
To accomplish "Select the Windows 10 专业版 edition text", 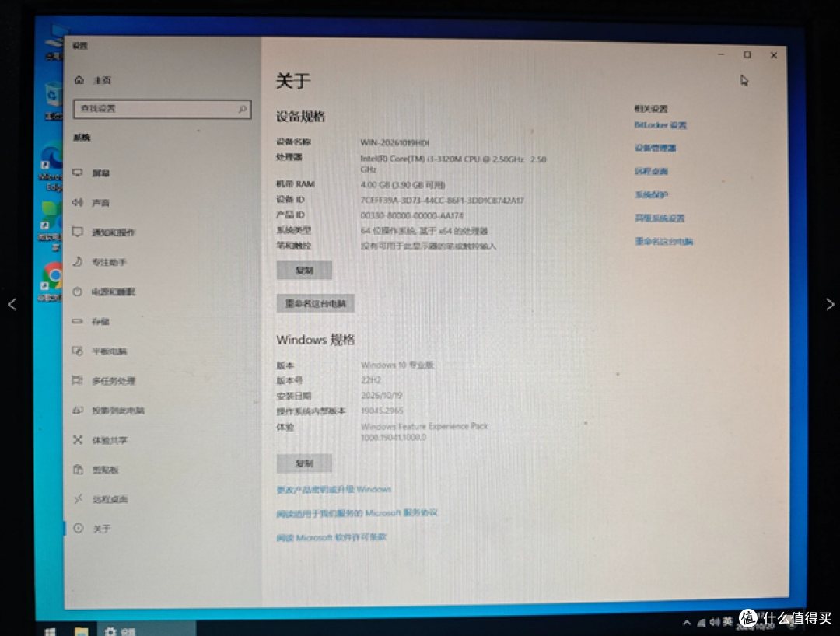I will coord(397,365).
